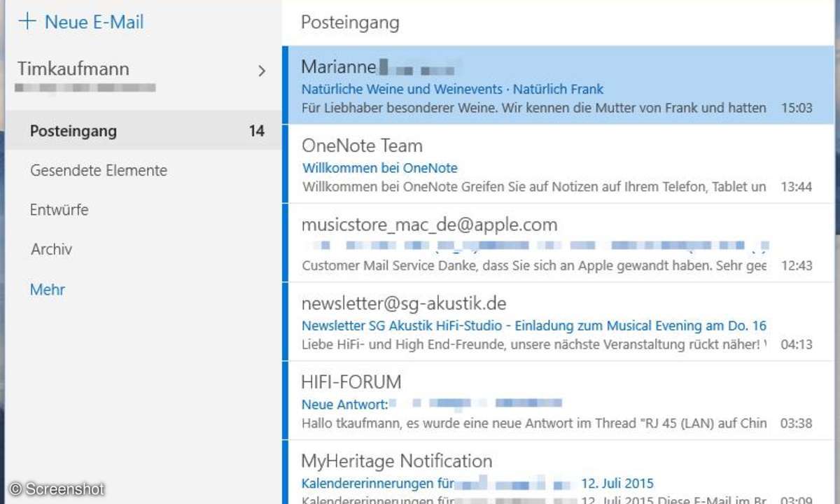The width and height of the screenshot is (840, 504).
Task: Expand the Timkaufmann account chevron
Action: tap(262, 71)
